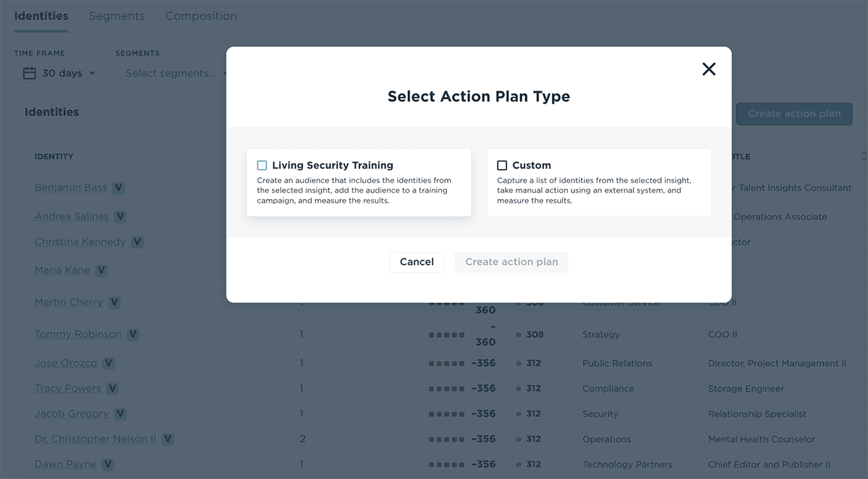Click the V badge next to Martin Cherry
868x479 pixels.
pos(114,302)
